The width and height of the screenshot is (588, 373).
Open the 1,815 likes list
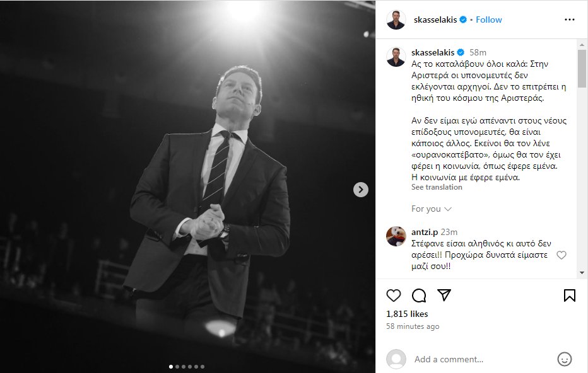pos(407,314)
